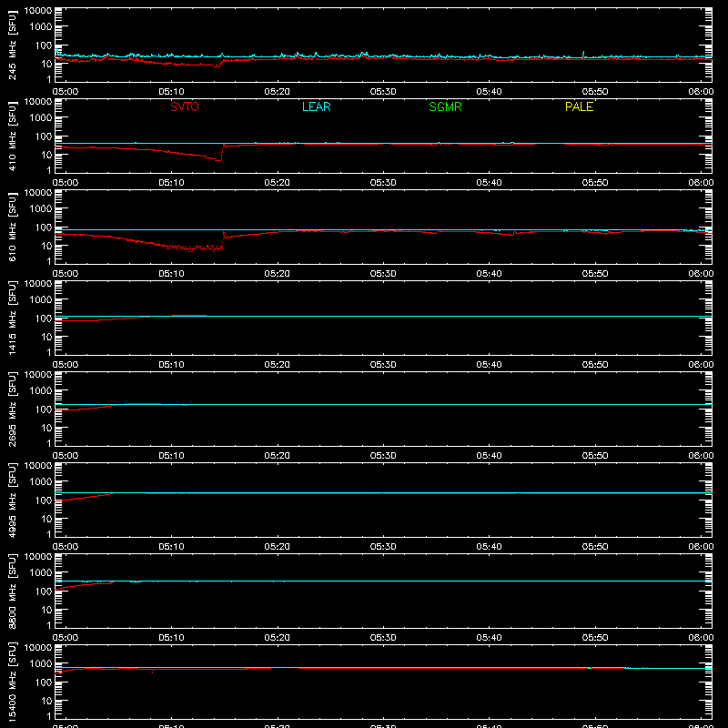
Task: Click 05:00 tick label under 610 MHz panel
Action: tap(66, 274)
